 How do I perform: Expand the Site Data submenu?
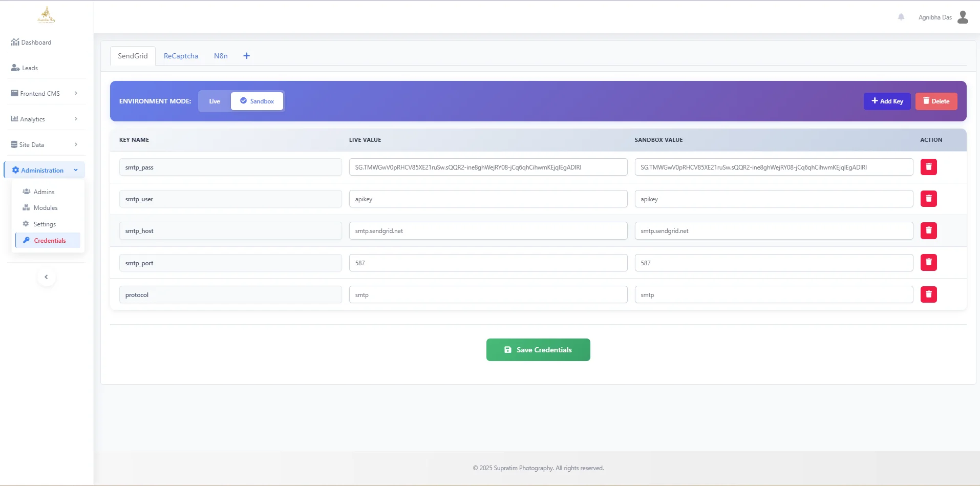click(44, 145)
